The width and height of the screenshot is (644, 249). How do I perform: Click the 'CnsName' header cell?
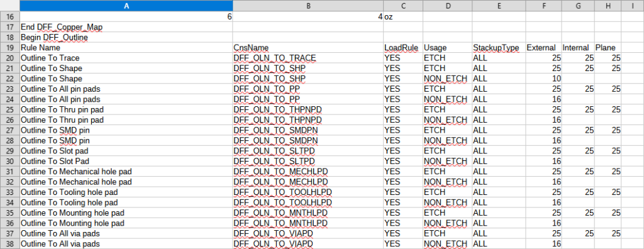tap(308, 48)
